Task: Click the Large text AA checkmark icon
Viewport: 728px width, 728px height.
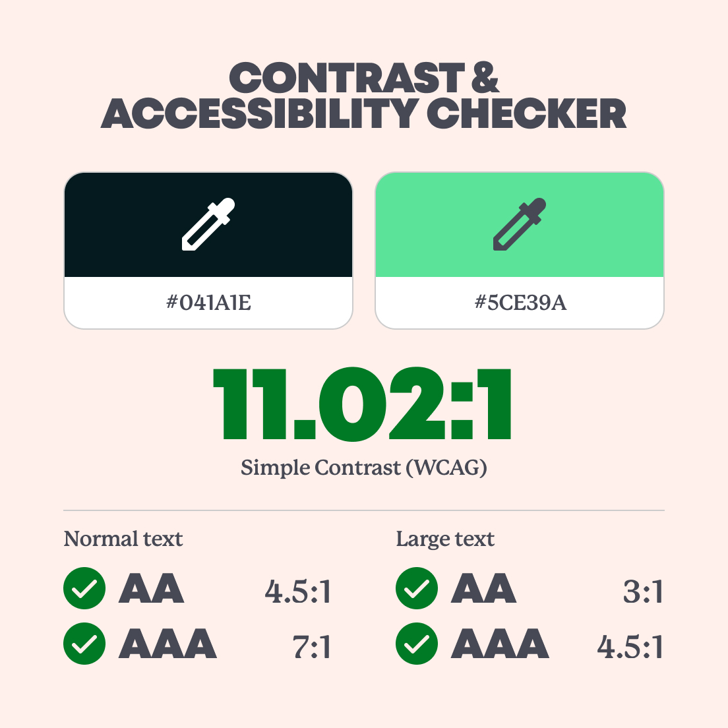Action: click(x=417, y=588)
